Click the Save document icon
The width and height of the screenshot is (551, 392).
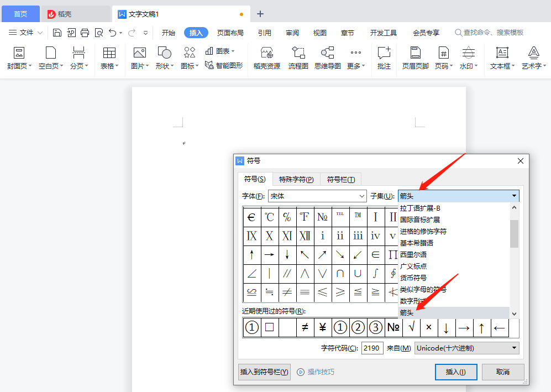(57, 33)
